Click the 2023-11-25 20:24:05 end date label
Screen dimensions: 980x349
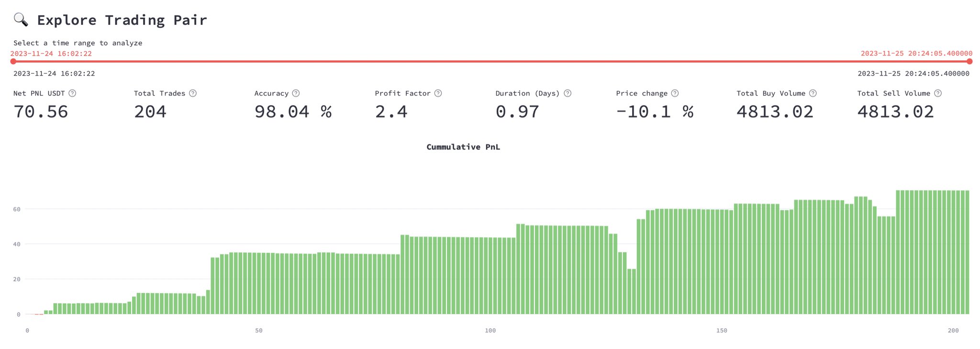(x=913, y=73)
